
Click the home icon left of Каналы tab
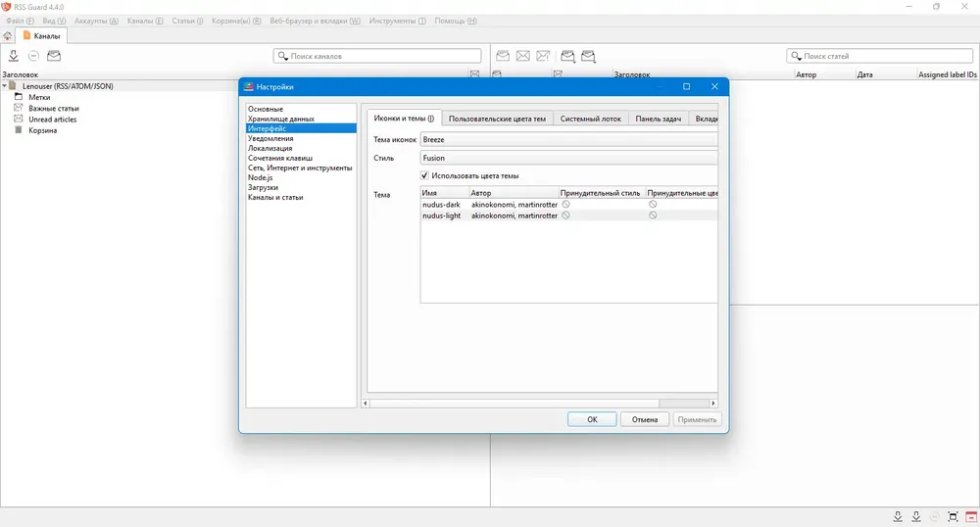(8, 36)
